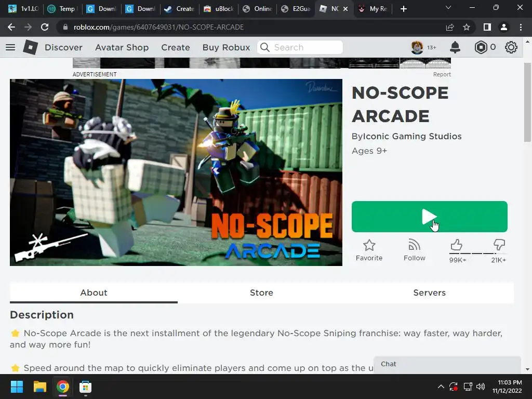Viewport: 532px width, 399px height.
Task: Open the Chrome profile icon
Action: [504, 27]
